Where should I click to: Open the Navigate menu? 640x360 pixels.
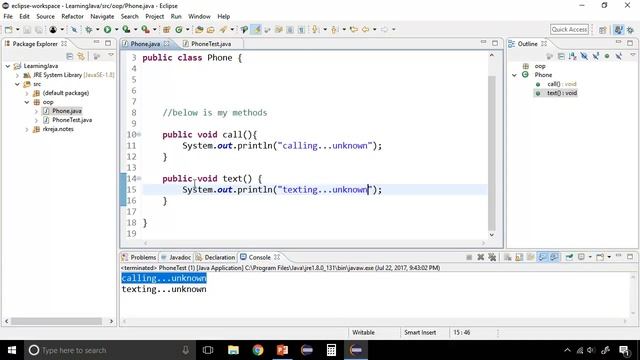point(102,16)
